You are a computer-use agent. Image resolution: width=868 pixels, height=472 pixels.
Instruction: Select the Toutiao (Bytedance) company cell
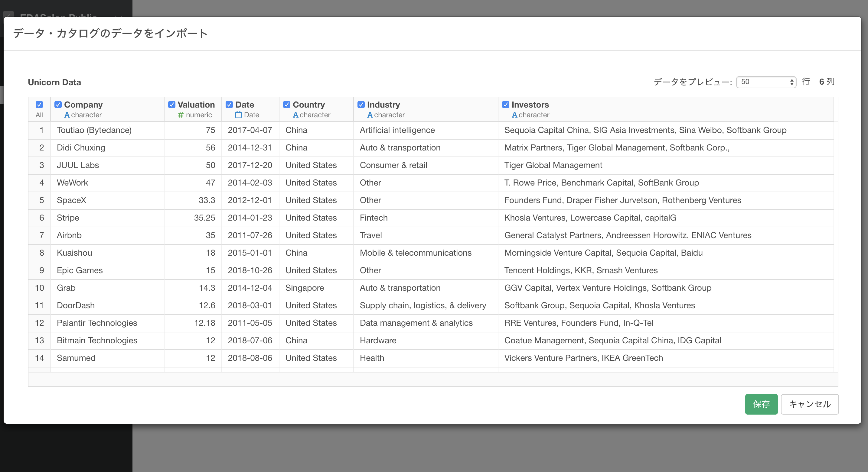tap(107, 130)
